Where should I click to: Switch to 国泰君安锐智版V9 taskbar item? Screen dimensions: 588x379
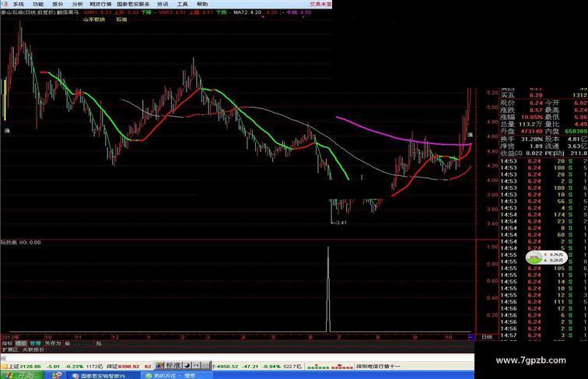[103, 376]
